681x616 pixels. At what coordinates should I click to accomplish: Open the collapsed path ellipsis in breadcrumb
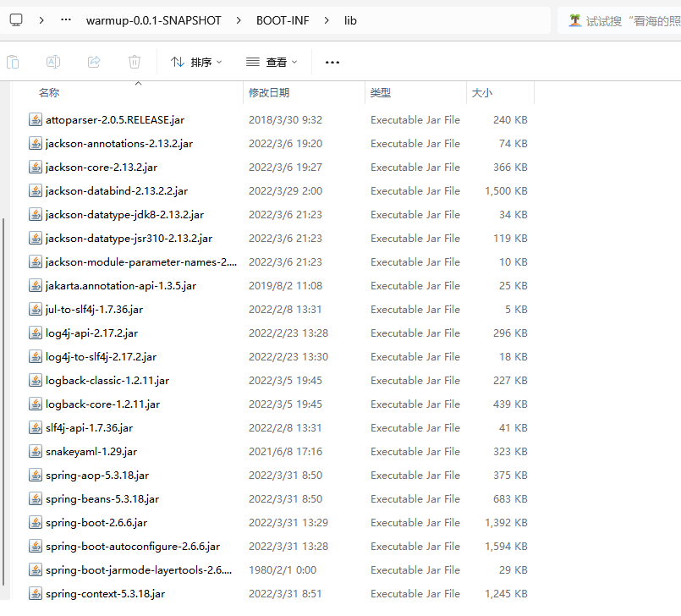tap(66, 20)
